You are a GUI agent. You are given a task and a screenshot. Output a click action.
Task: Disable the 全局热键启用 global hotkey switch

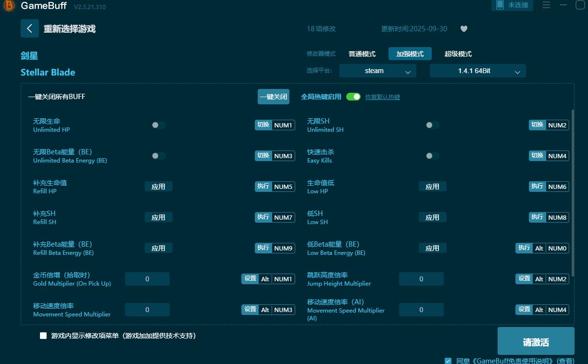click(353, 97)
